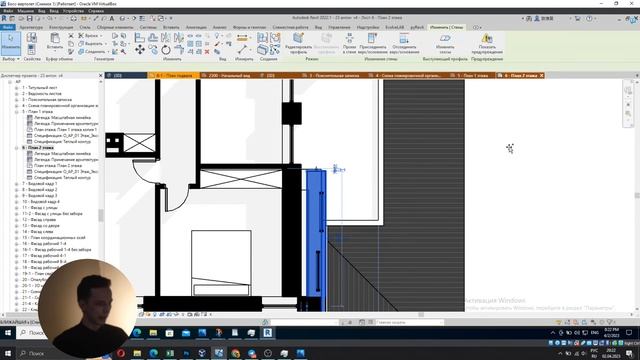640x360 pixels.
Task: Select the Rotate tool icon
Action: (x=166, y=50)
